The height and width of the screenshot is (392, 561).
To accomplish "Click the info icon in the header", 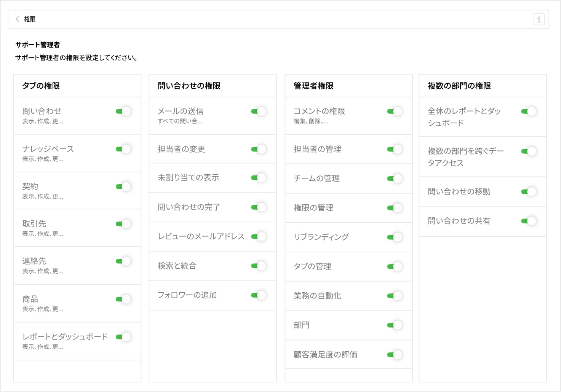I will pos(539,19).
